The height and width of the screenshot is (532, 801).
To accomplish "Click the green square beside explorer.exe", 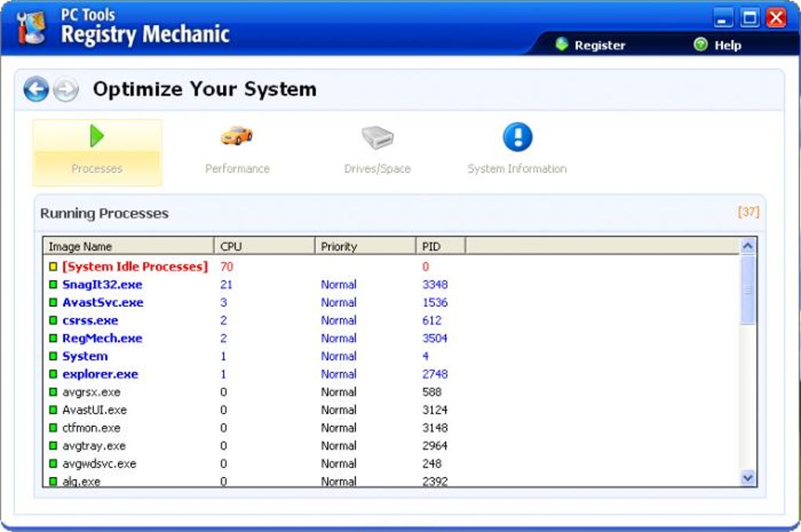I will coord(53,373).
